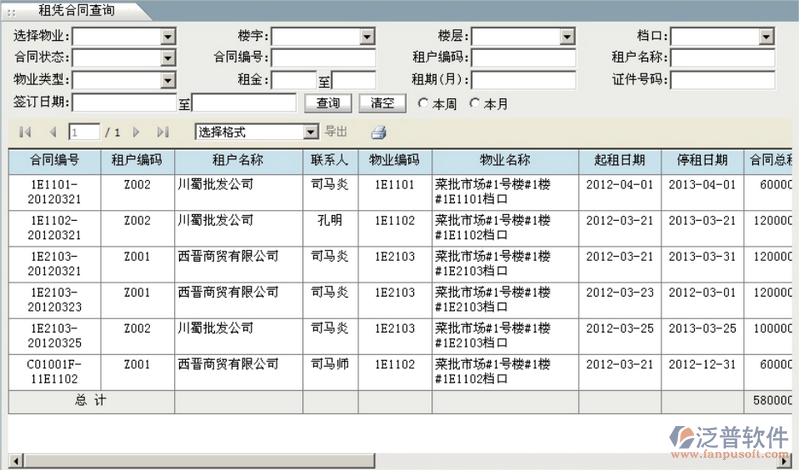Click the 总计 total row label
Viewport: 799px width, 470px height.
[91, 400]
